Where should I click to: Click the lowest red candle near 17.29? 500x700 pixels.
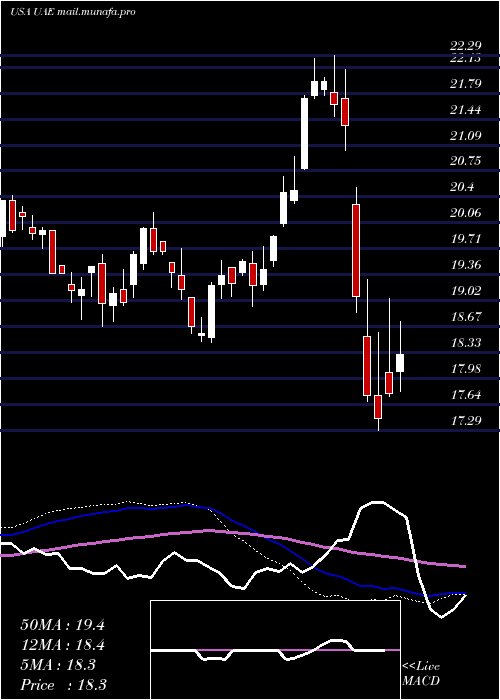point(378,407)
